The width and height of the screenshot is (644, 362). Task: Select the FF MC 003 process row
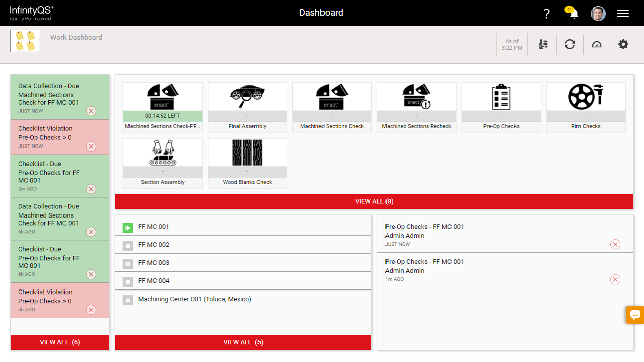point(243,263)
